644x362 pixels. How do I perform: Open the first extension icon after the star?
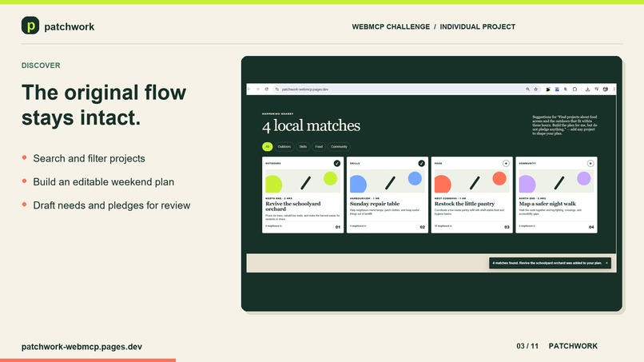(x=548, y=90)
